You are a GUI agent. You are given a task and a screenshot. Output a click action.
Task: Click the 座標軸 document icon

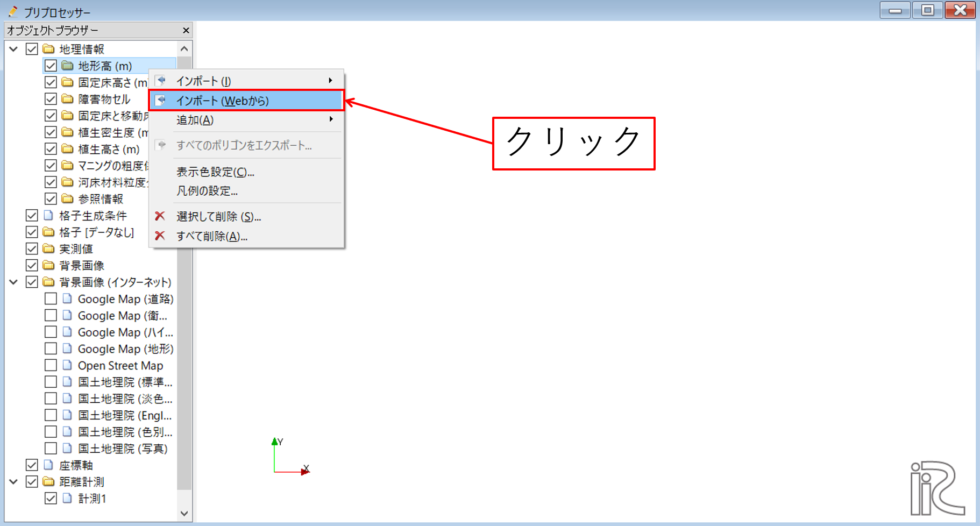[48, 465]
